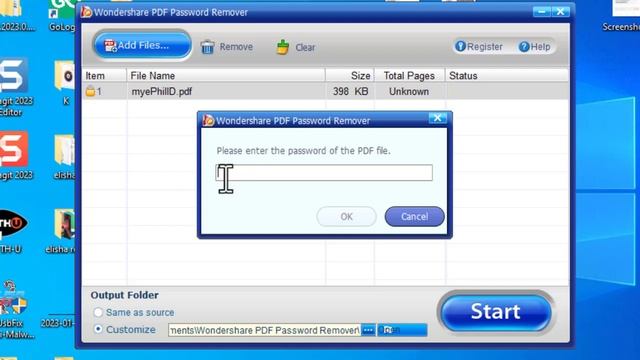This screenshot has height=360, width=640.
Task: Click the Wondershare logo in dialog title bar
Action: [209, 120]
